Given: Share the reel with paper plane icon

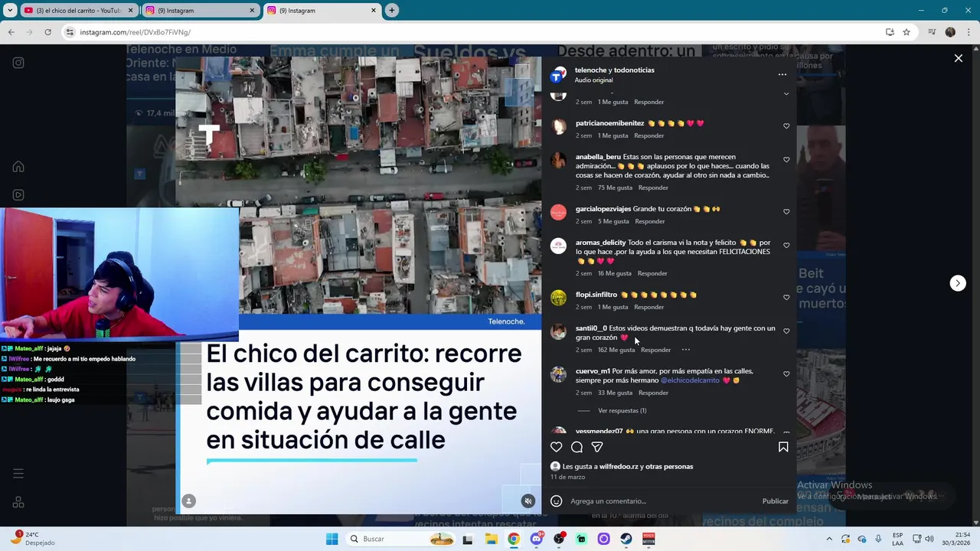Looking at the screenshot, I should click(597, 447).
